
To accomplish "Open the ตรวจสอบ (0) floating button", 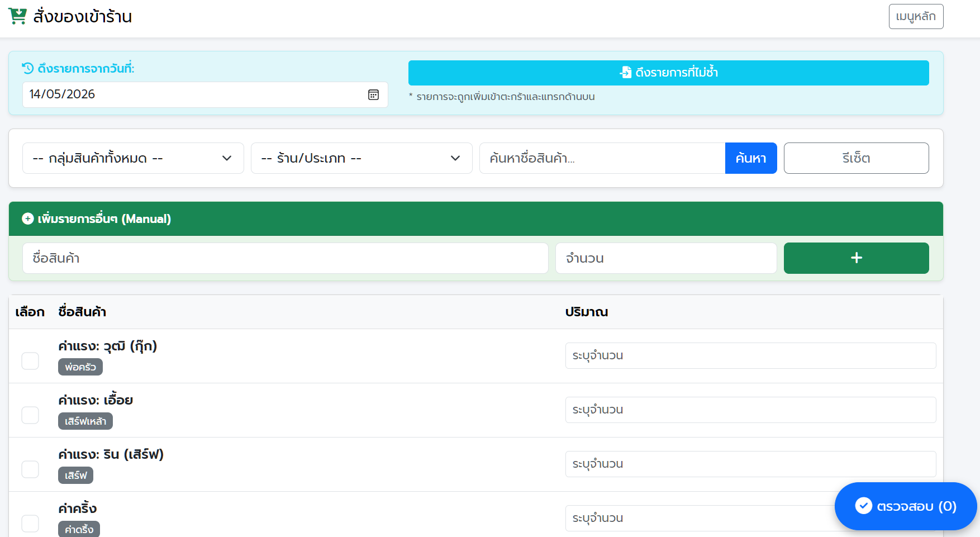I will pyautogui.click(x=905, y=506).
